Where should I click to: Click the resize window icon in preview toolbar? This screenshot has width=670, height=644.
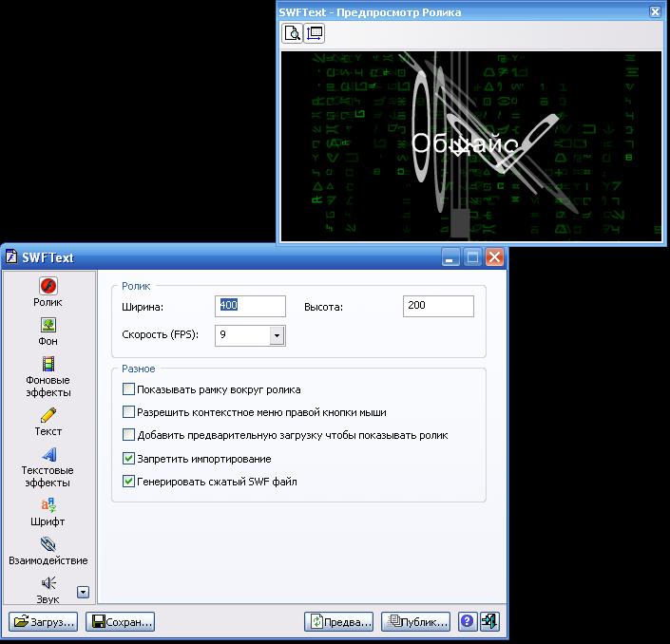(315, 33)
